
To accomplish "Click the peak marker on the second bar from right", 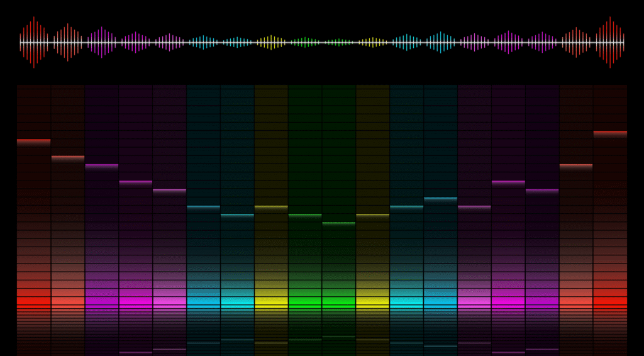I will tap(576, 167).
